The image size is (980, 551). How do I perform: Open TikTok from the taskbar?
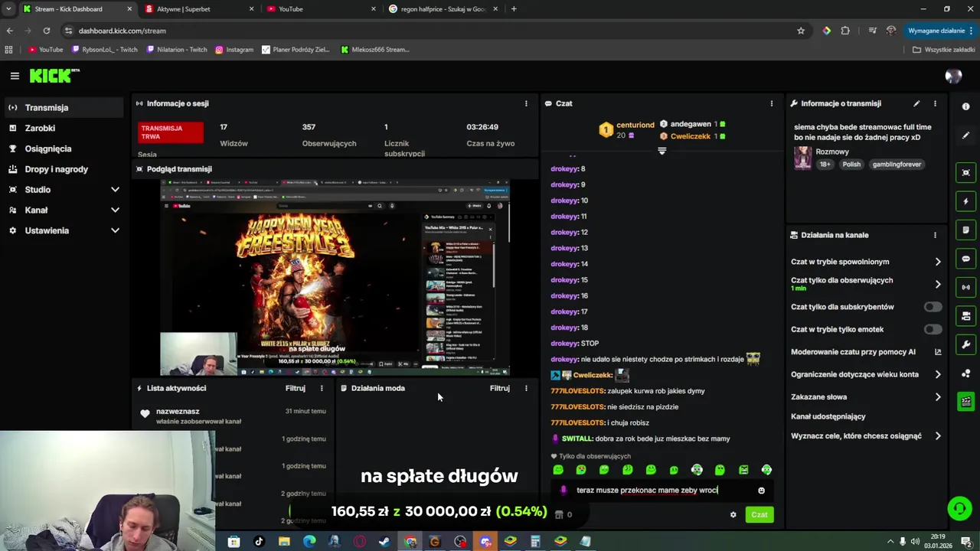[x=259, y=542]
